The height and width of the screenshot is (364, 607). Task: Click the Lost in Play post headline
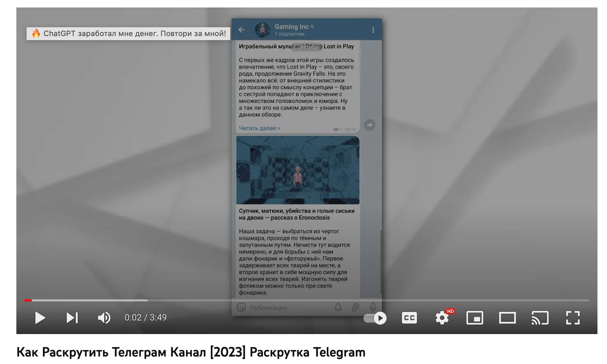296,46
